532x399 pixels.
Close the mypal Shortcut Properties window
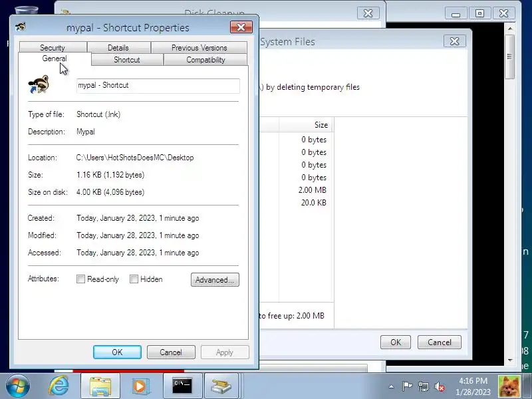coord(241,27)
